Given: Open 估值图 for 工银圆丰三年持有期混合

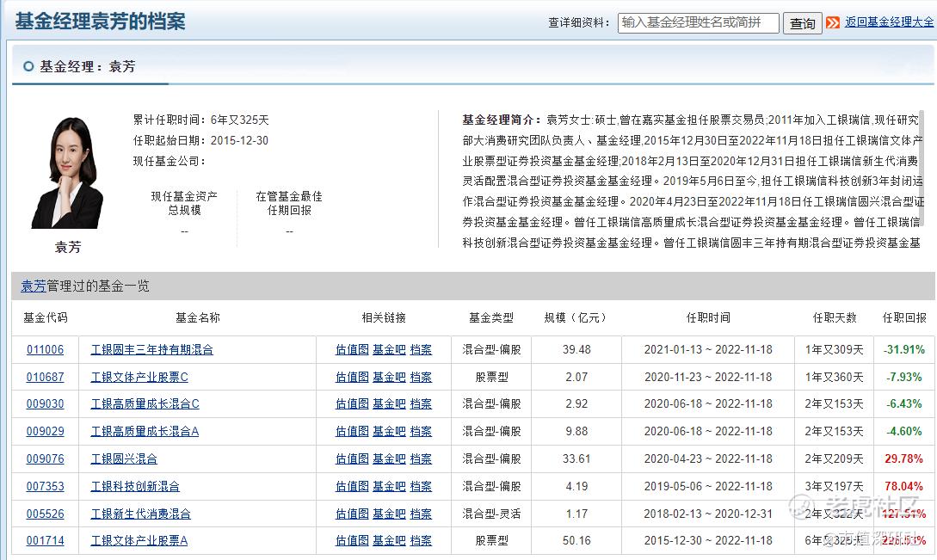Looking at the screenshot, I should (352, 349).
